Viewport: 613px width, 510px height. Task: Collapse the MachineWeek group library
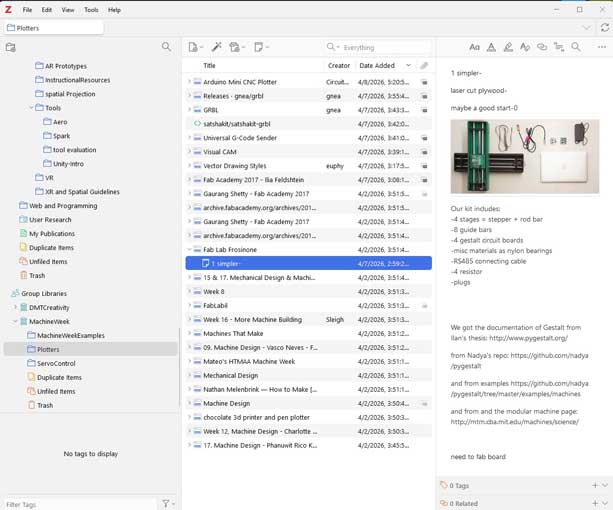16,321
